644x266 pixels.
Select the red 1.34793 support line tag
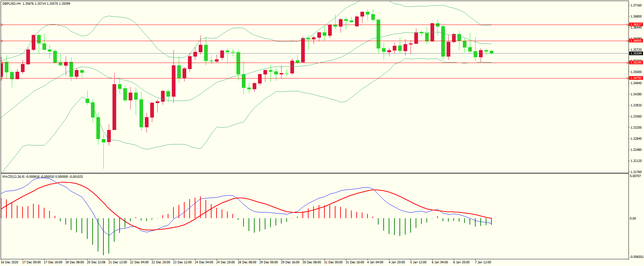[x=636, y=78]
